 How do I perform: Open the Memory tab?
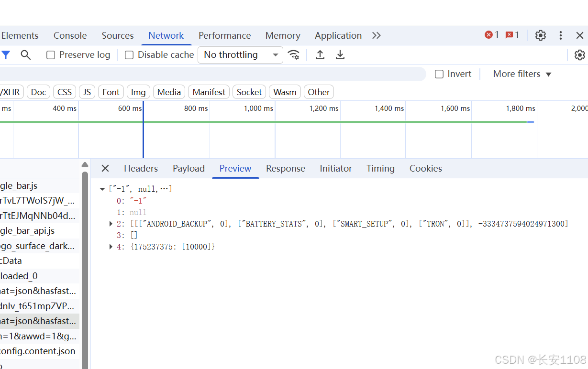(x=283, y=35)
